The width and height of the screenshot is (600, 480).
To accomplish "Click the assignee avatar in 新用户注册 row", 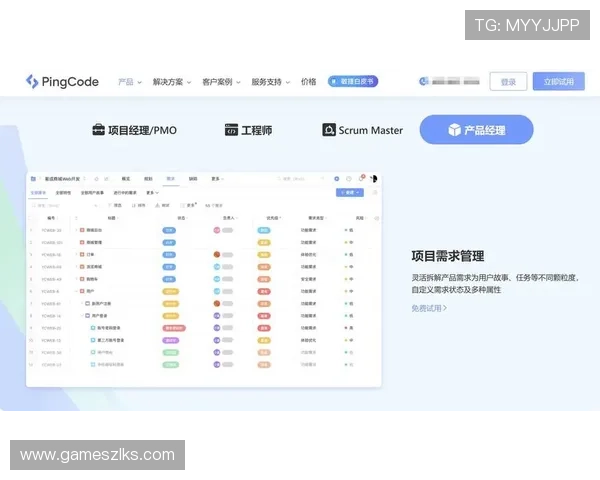I will [x=217, y=304].
